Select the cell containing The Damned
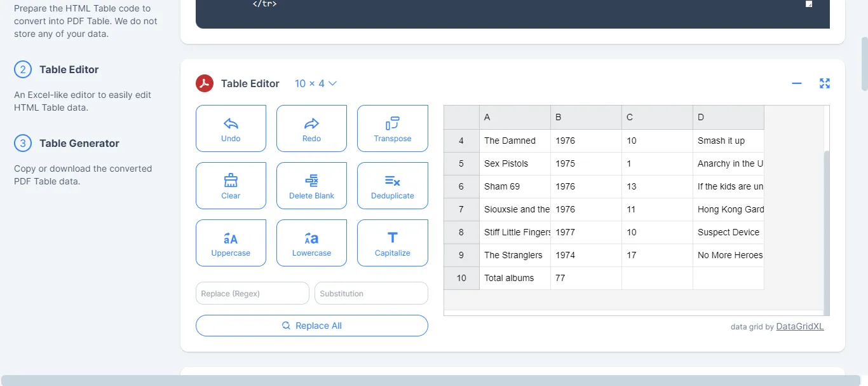 coord(515,141)
